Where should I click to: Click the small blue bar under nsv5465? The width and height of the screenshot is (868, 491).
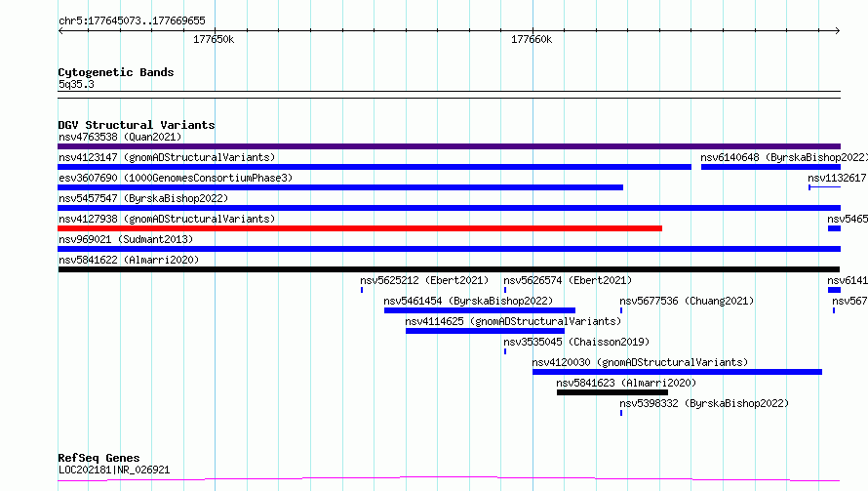834,228
